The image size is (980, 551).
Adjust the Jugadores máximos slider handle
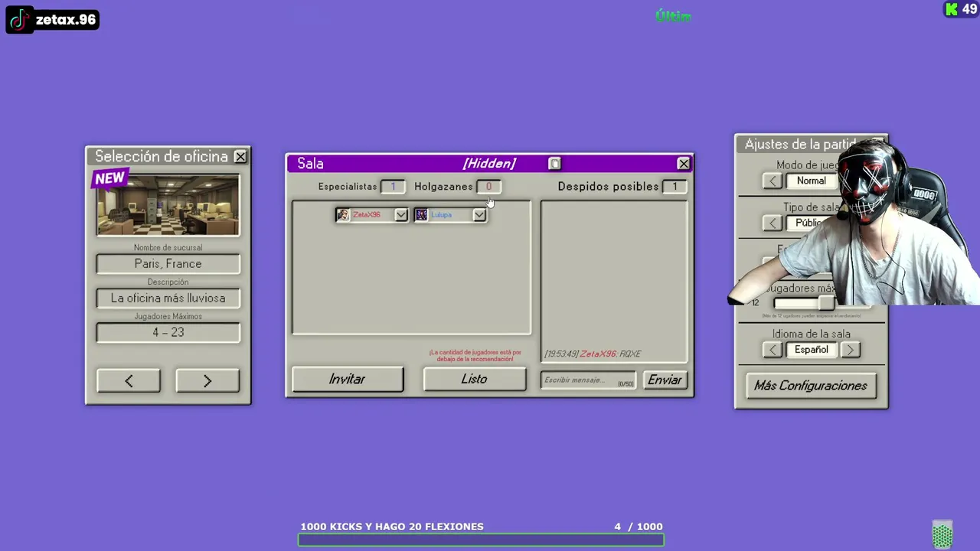pos(825,303)
